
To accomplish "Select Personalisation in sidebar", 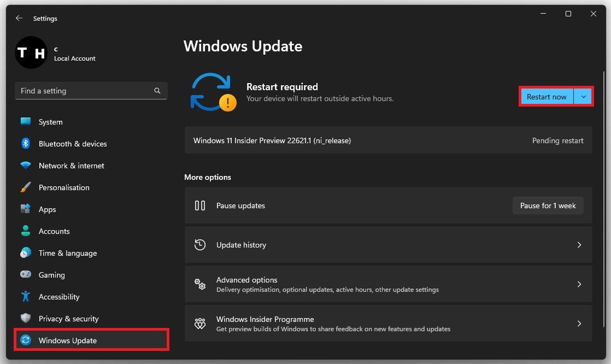I will coord(91,187).
